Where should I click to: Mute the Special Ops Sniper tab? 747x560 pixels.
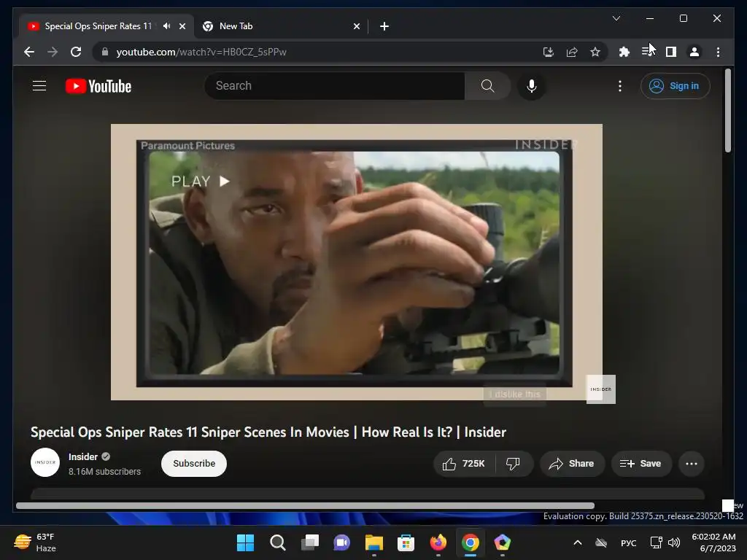click(166, 26)
